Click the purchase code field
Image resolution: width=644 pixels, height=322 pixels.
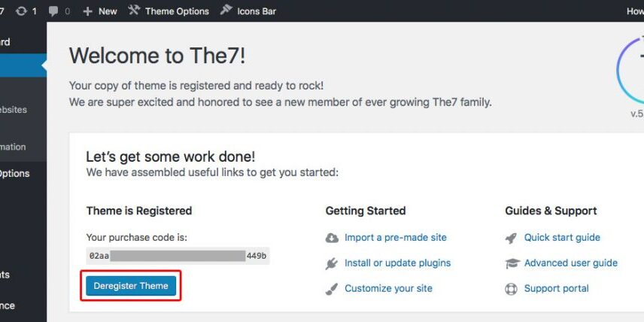[x=178, y=256]
